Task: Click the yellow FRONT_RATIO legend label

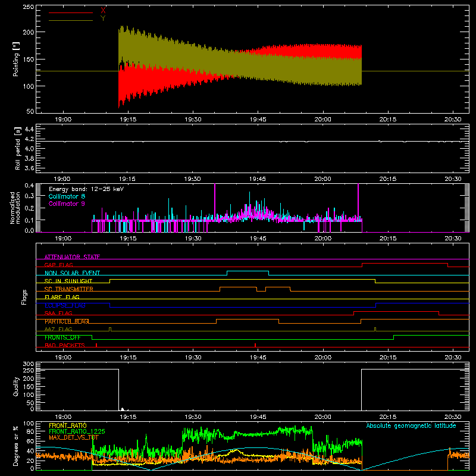Action: [68, 425]
